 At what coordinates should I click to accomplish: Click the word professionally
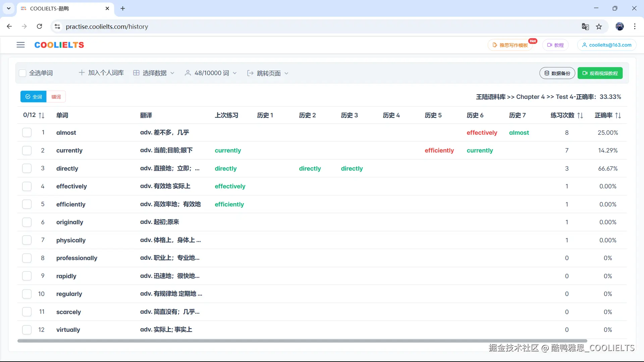click(77, 258)
